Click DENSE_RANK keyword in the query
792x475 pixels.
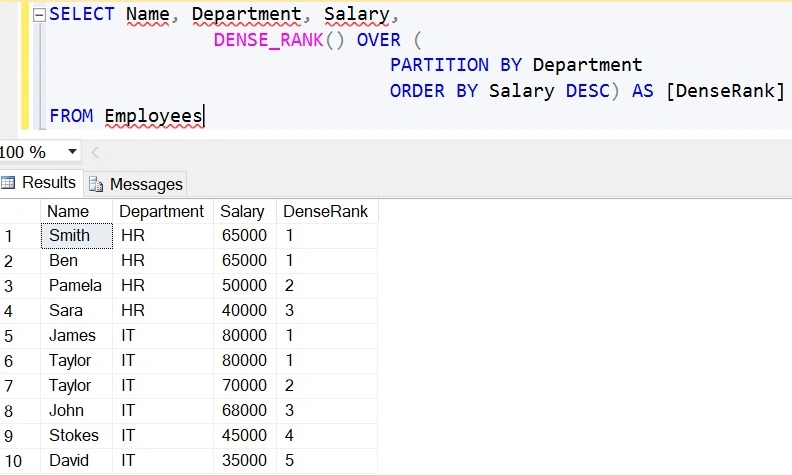click(268, 40)
